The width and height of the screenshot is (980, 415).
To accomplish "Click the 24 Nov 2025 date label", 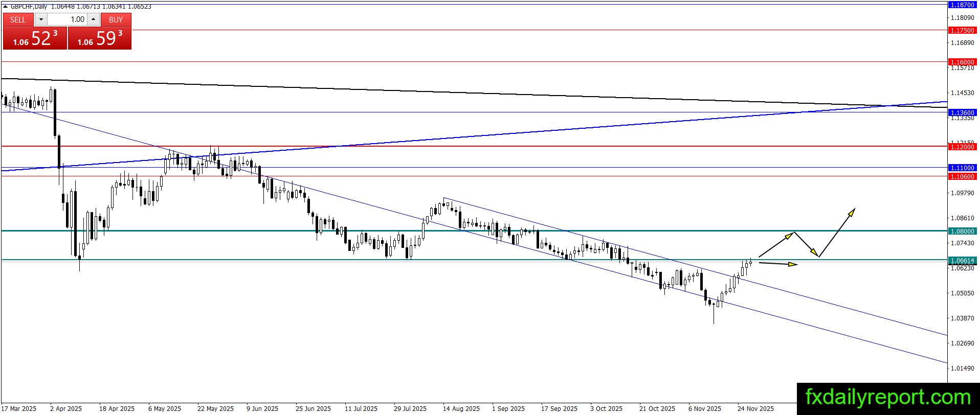I will [755, 408].
